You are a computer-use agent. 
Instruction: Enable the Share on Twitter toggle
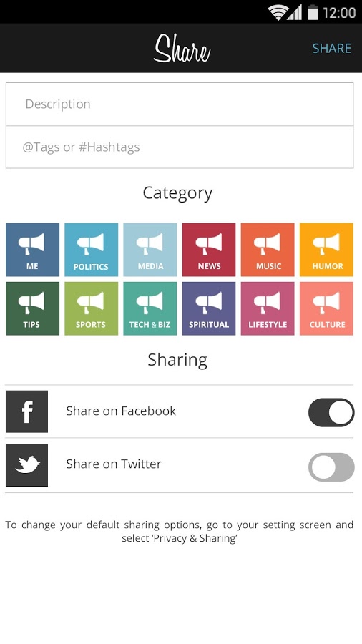point(331,467)
